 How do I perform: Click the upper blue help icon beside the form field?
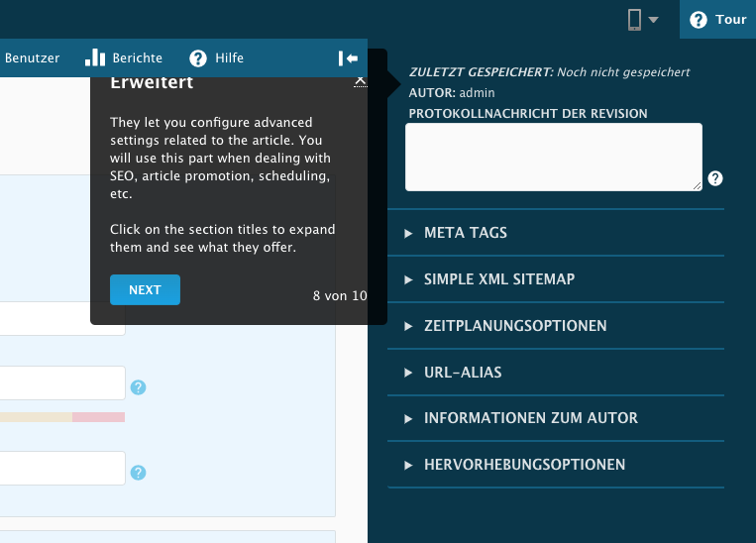(x=139, y=387)
